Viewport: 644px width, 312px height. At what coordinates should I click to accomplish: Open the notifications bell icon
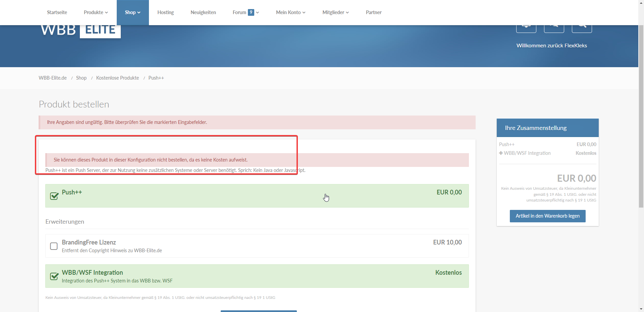(526, 28)
